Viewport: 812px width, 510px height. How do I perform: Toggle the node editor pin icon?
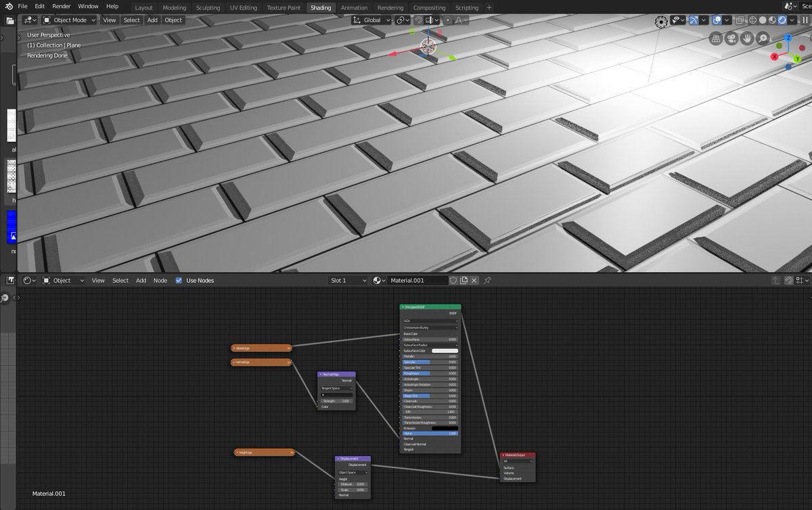point(487,280)
